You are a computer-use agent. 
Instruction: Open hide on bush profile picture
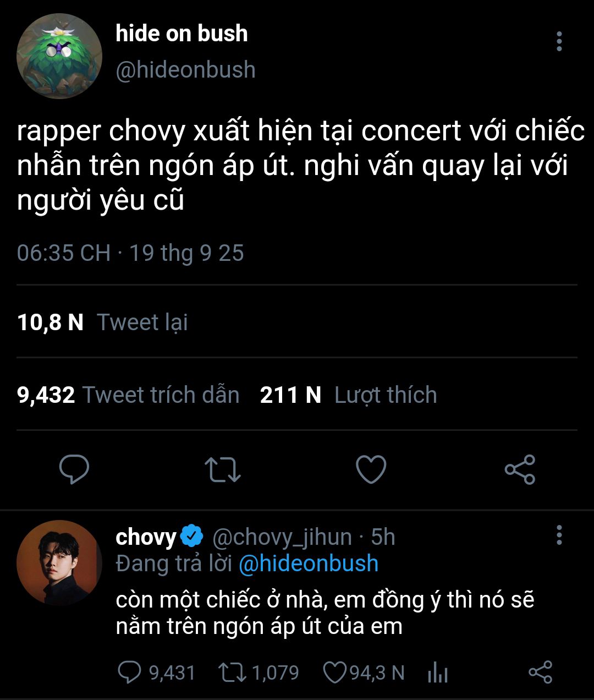coord(59,56)
